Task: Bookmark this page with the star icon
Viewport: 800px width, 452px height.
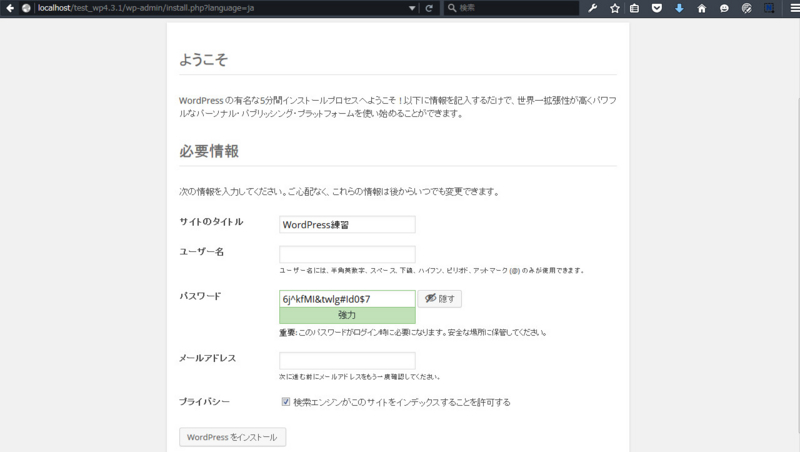Action: (615, 8)
